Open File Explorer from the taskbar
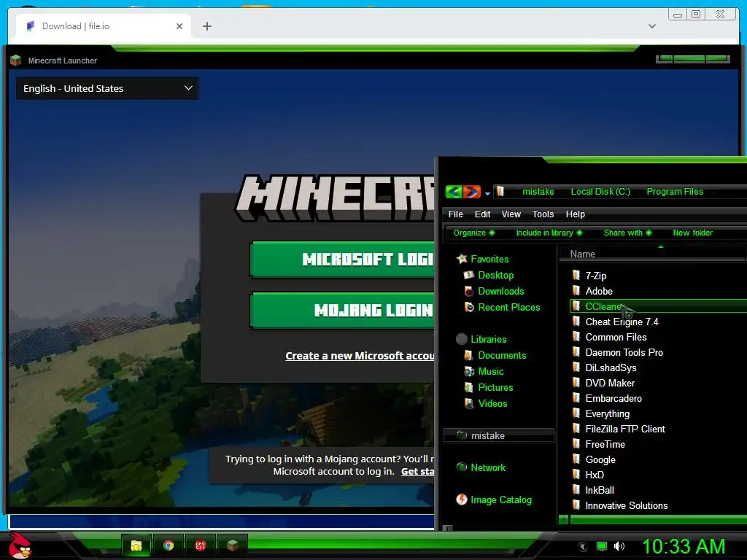 [x=136, y=545]
